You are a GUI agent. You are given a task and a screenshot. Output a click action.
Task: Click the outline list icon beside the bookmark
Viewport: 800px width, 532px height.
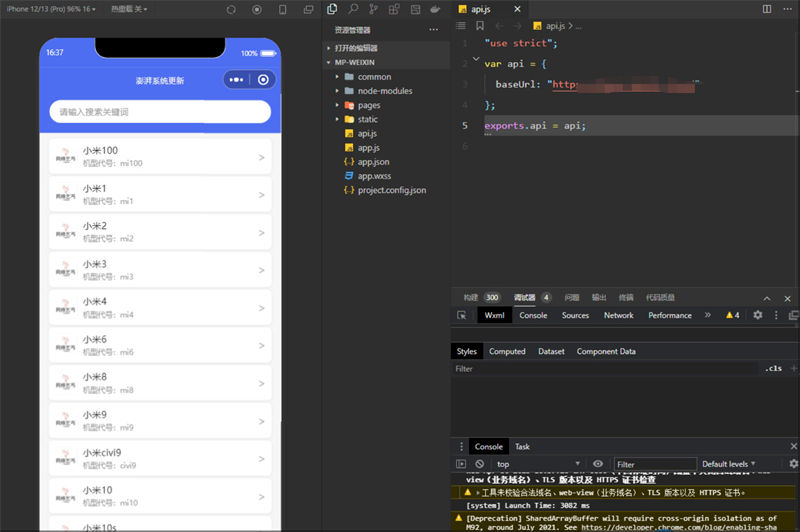pos(461,26)
